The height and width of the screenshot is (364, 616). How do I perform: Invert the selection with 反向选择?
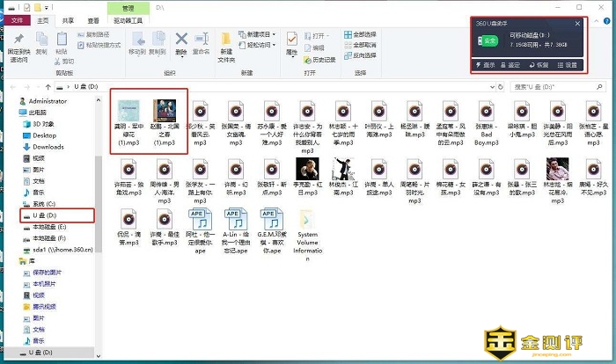(x=363, y=55)
